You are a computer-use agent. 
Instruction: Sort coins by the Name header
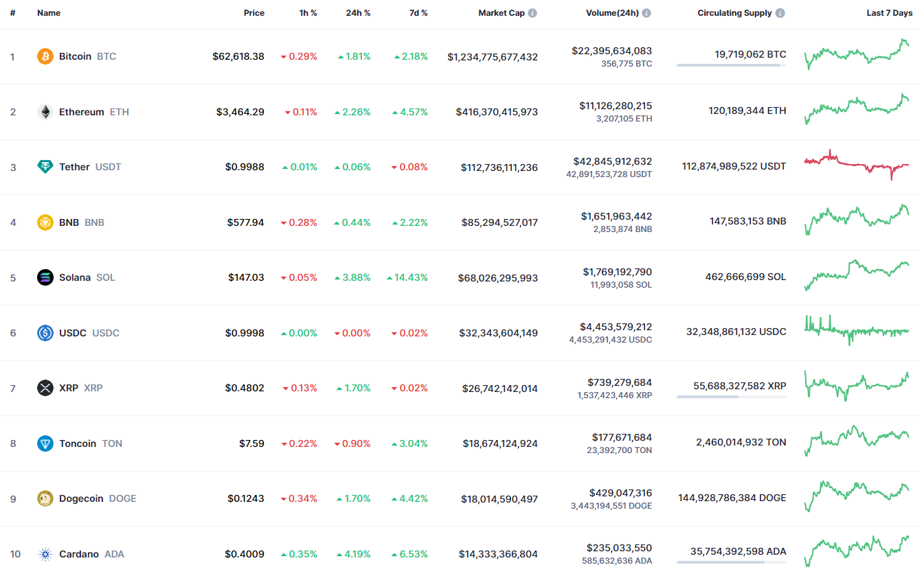coord(49,13)
